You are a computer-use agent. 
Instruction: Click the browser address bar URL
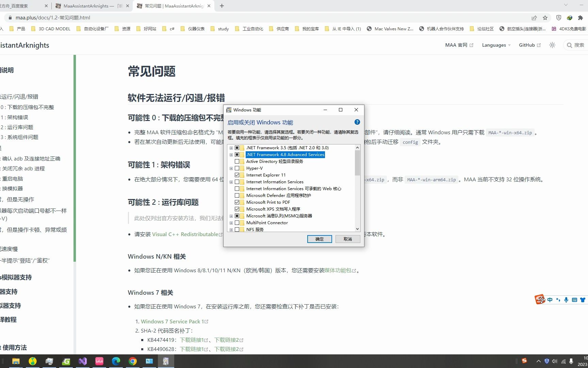[x=53, y=18]
